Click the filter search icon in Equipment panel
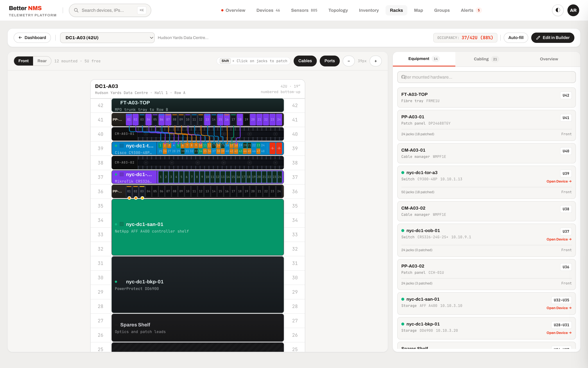This screenshot has width=588, height=368. coord(403,77)
